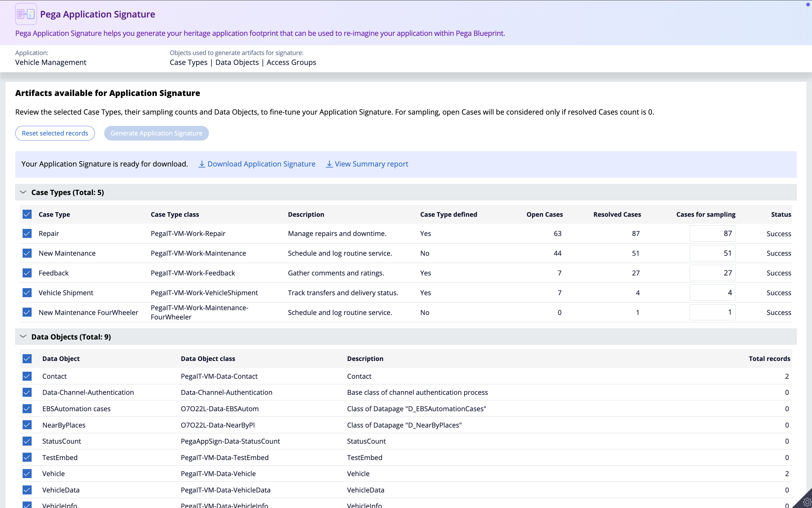Toggle the Feedback case type checkbox
Viewport: 812px width, 508px height.
coord(27,273)
